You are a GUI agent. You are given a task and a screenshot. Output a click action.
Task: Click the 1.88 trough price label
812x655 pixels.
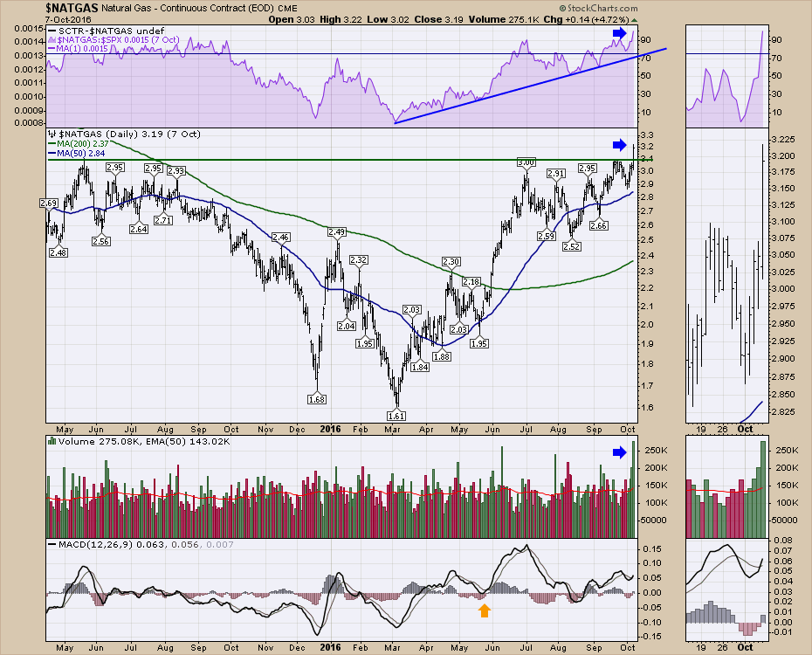coord(442,356)
